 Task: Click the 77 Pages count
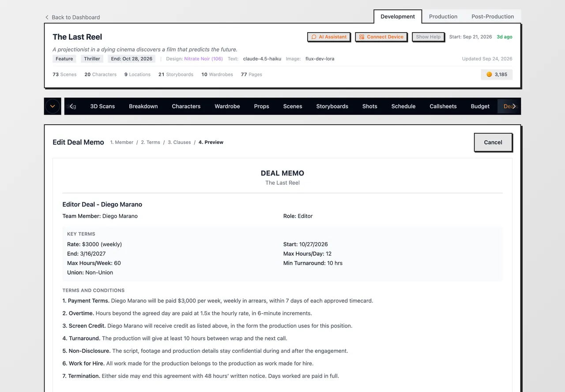tap(252, 75)
